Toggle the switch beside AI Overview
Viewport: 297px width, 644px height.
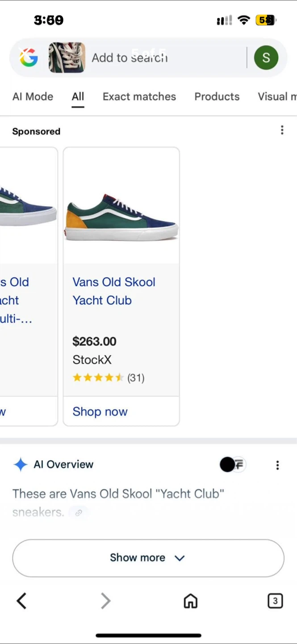(x=232, y=465)
